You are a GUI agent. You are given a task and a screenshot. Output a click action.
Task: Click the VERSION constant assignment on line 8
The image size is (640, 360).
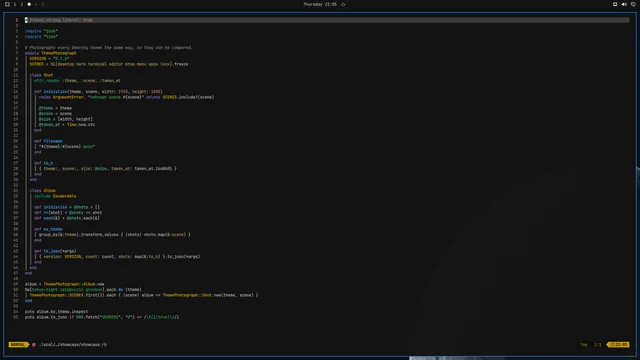coord(49,58)
